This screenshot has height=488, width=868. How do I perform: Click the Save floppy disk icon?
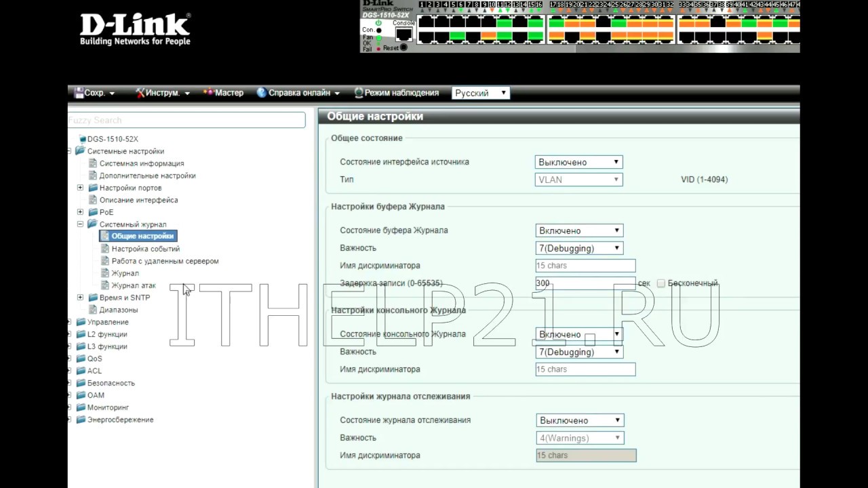click(x=79, y=93)
